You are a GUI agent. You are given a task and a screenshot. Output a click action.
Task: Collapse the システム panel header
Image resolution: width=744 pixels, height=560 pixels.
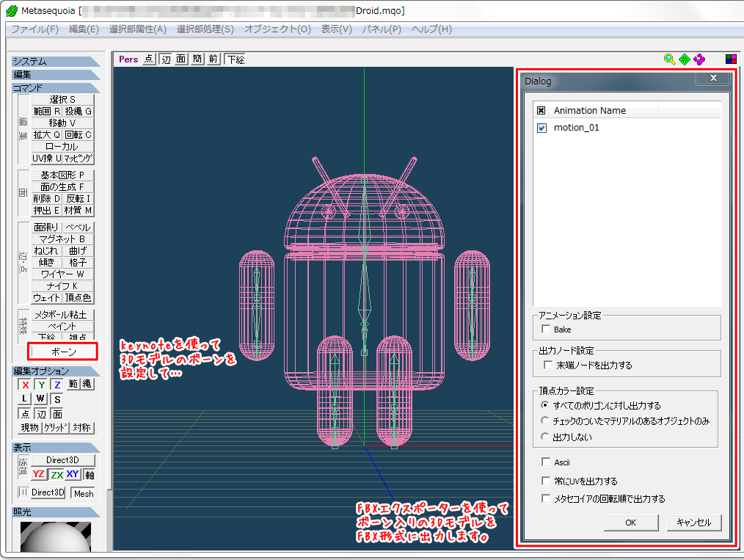tap(56, 62)
